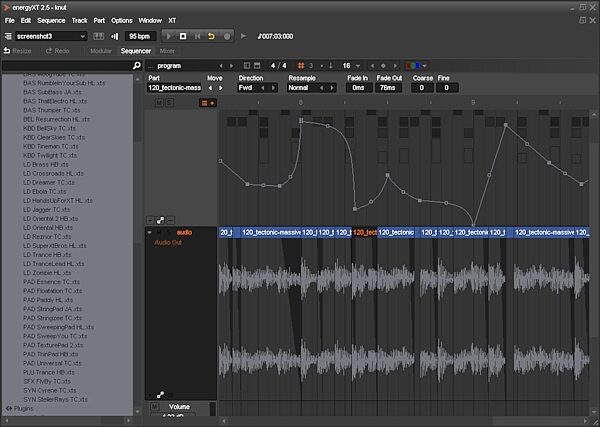Click the Fade Out 76ms value
The width and height of the screenshot is (600, 427).
pyautogui.click(x=388, y=88)
